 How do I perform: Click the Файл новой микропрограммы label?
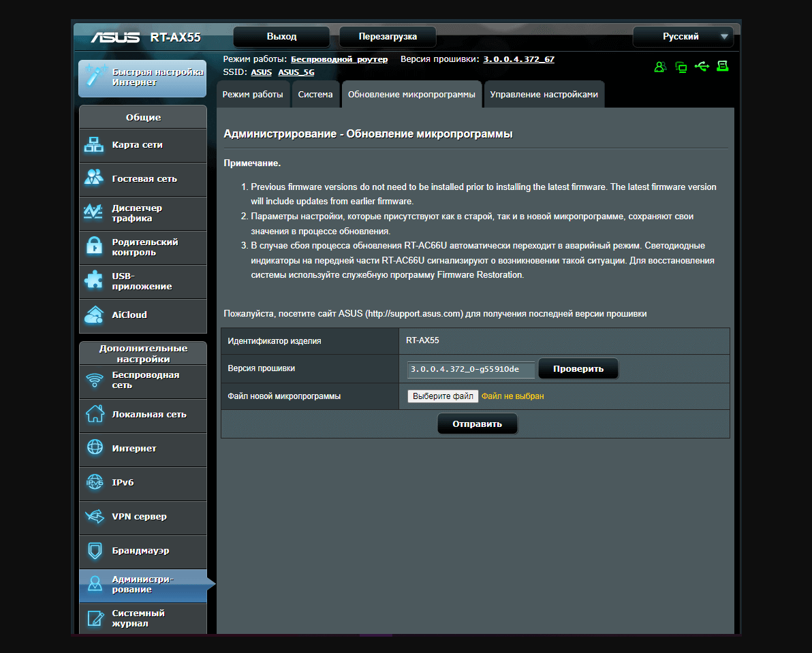[x=284, y=396]
